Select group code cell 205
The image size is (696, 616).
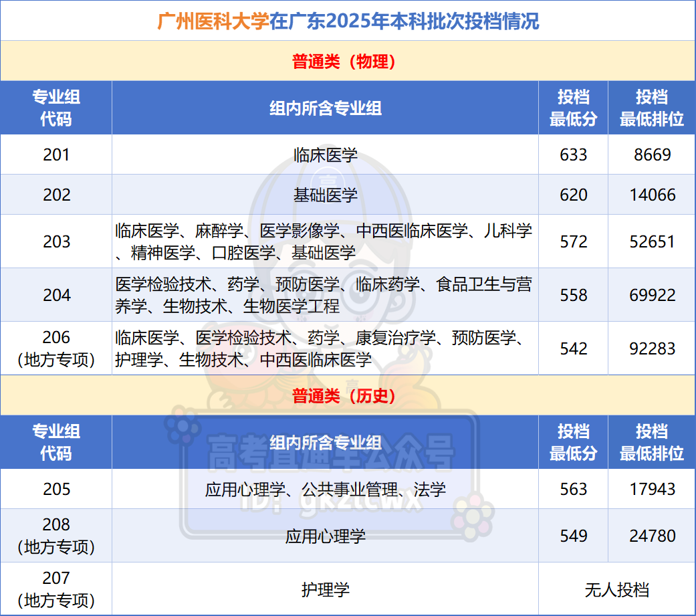click(56, 489)
